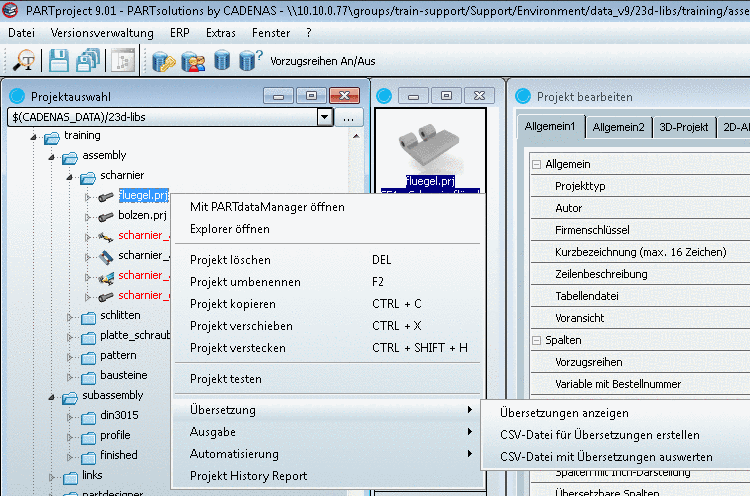The image size is (750, 496).
Task: Click the blue circle icon of preview panel
Action: [x=384, y=96]
